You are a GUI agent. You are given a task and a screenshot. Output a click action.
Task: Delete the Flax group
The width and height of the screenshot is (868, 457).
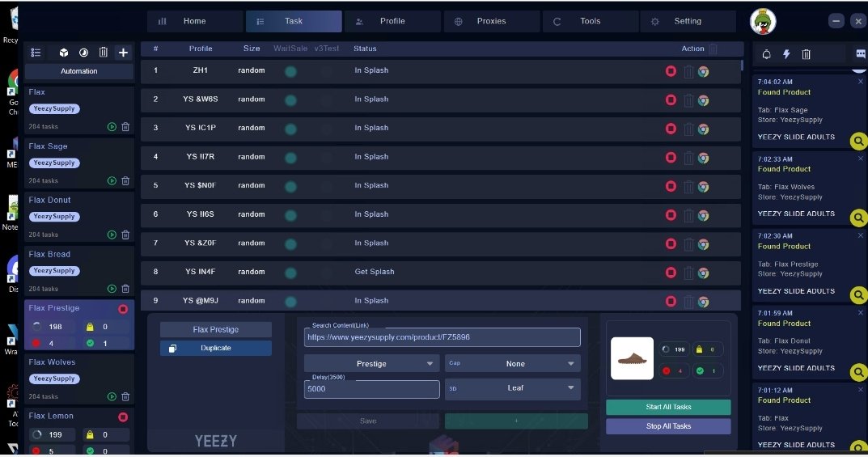125,127
